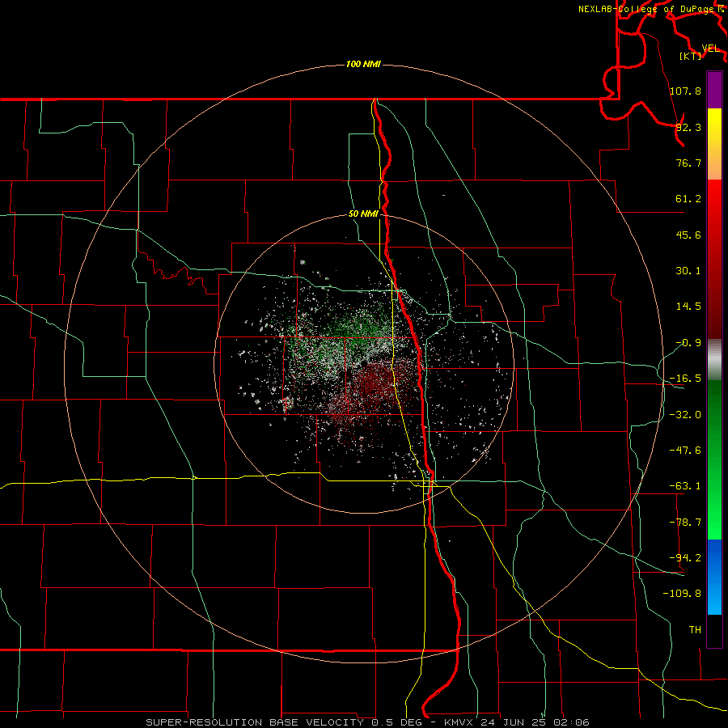Click the 100 NMI range ring label
The height and width of the screenshot is (728, 728).
click(363, 64)
